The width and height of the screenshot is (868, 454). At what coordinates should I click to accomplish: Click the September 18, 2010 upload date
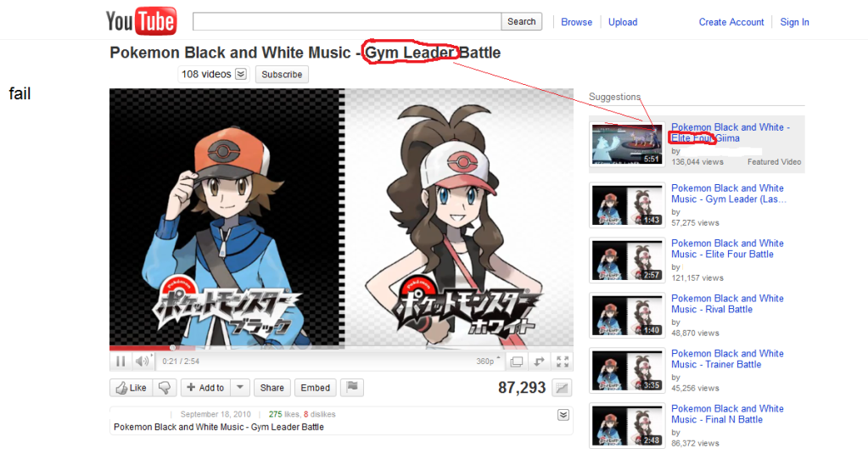[x=216, y=414]
